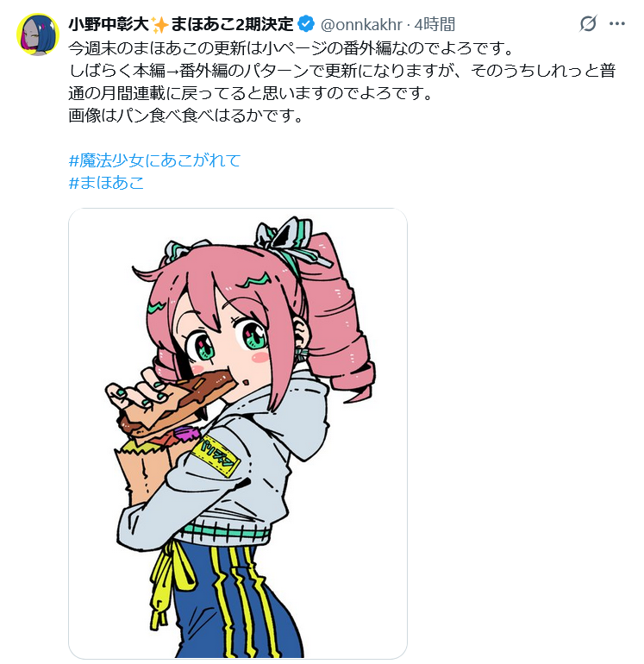Open the three-dot more options menu
The image size is (644, 664).
(617, 24)
